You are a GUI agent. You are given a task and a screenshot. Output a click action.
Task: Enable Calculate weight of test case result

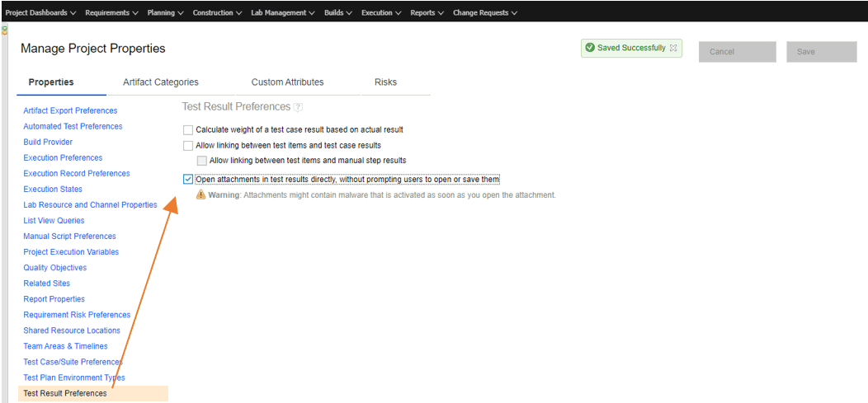point(188,130)
